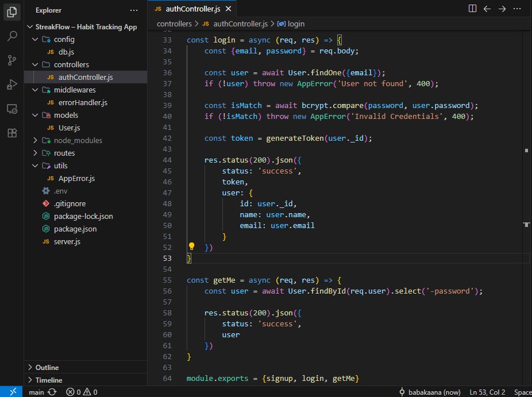
Task: Open package-lock.json file
Action: click(x=86, y=217)
